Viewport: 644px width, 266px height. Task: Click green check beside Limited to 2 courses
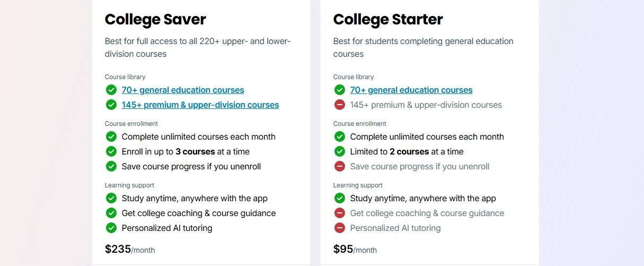pyautogui.click(x=340, y=151)
